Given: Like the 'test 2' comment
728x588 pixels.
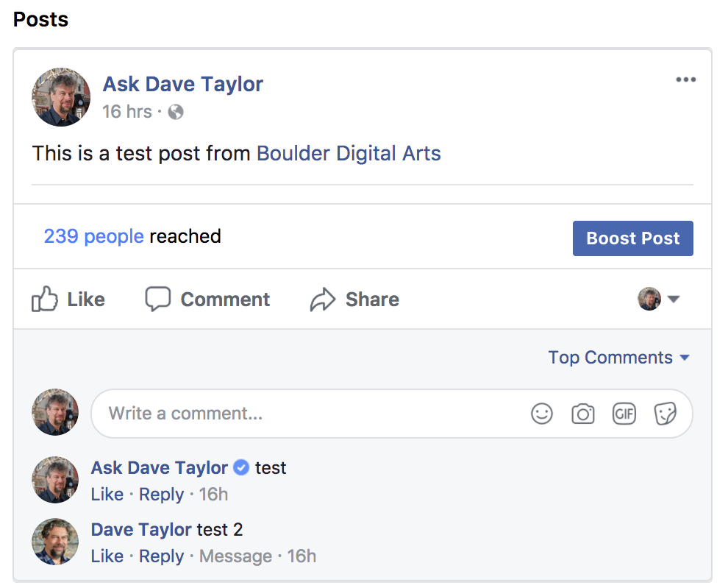Looking at the screenshot, I should click(107, 556).
